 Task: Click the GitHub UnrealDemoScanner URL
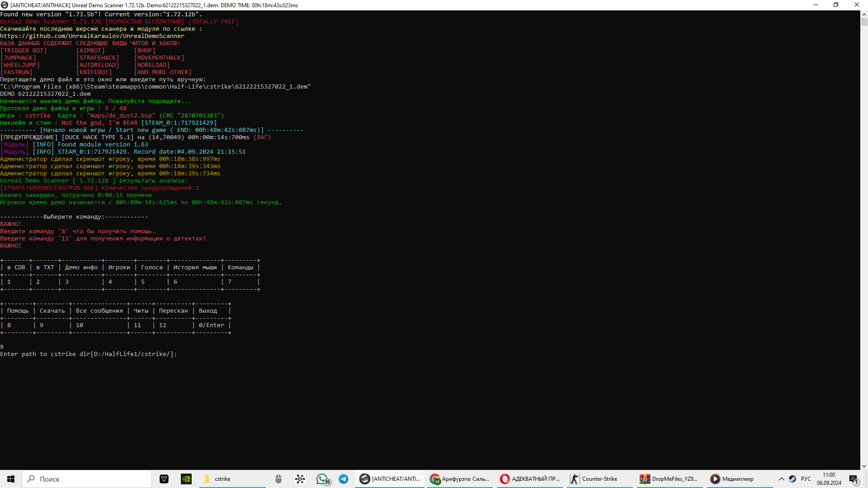92,36
